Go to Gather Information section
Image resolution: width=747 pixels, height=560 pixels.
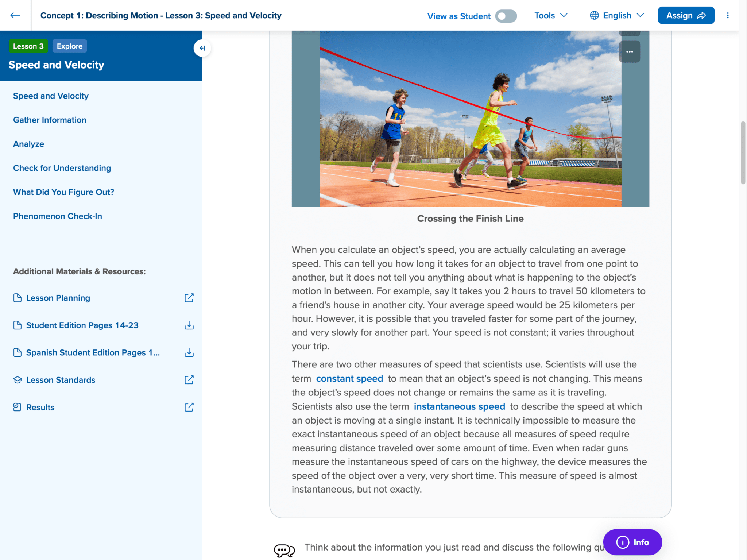[x=50, y=120]
